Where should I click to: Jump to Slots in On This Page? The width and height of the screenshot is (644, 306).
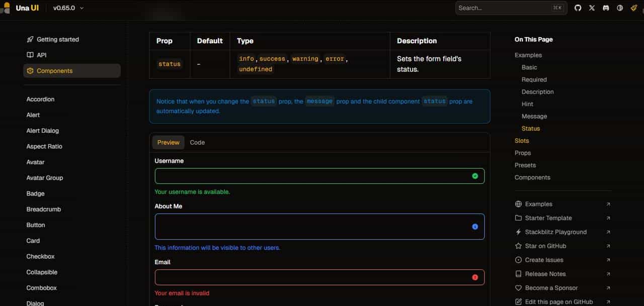pos(522,141)
